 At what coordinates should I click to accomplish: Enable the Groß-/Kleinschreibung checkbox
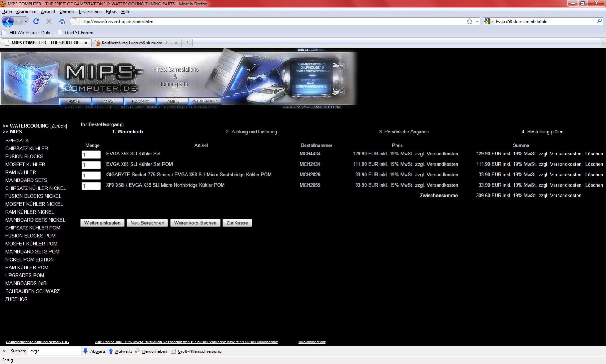173,351
